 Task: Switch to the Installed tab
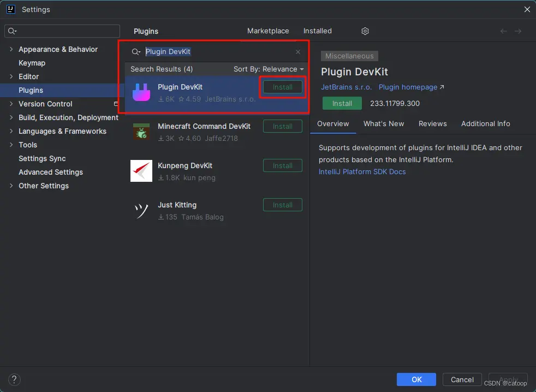click(318, 31)
